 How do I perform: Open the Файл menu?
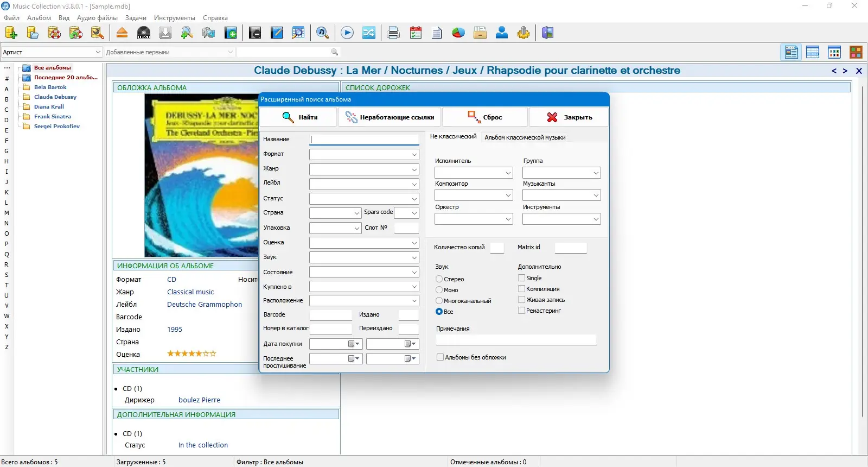(11, 18)
